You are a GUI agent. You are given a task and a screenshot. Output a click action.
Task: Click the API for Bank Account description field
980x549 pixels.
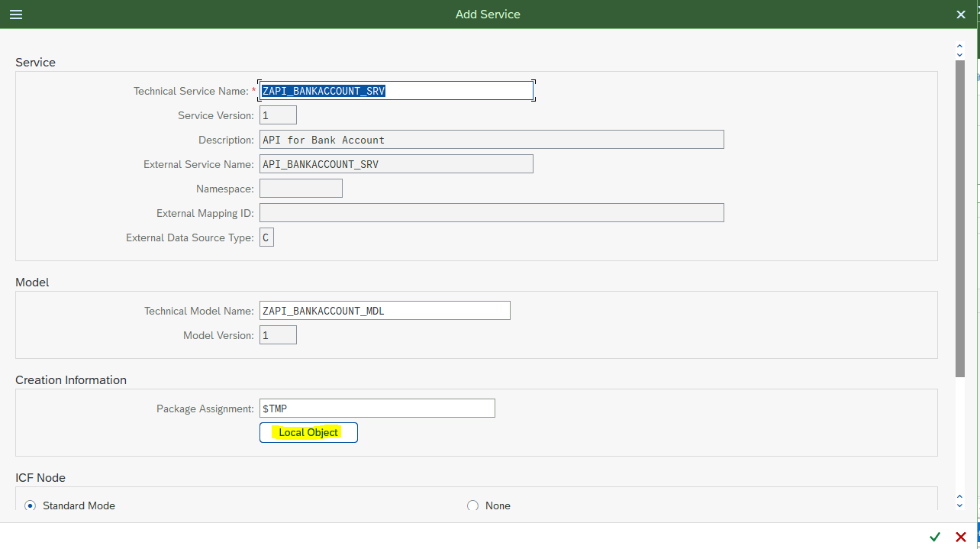[492, 139]
